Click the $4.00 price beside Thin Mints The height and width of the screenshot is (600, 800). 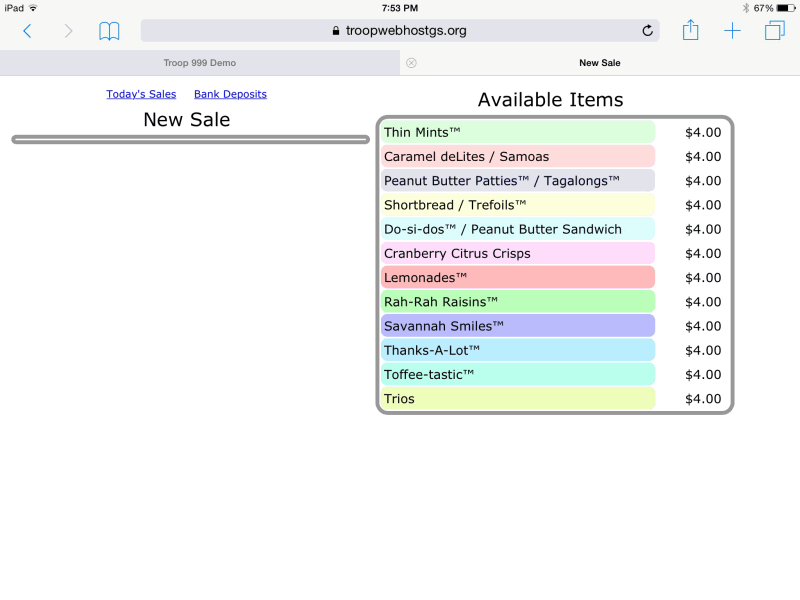pos(703,132)
